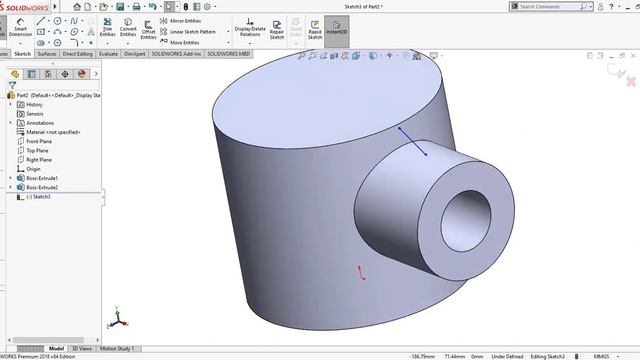Expand more manager tabs chevron
Screen dimensions: 640x360
point(96,74)
